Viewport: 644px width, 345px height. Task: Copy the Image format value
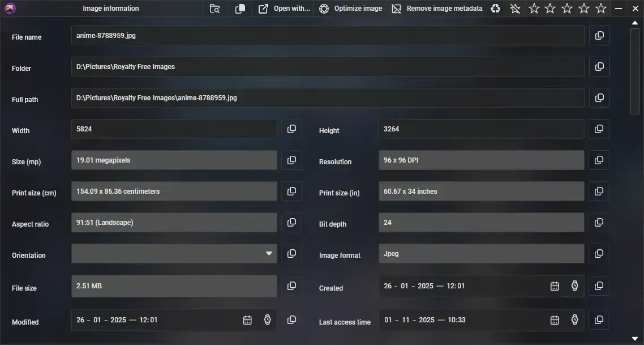pos(599,254)
